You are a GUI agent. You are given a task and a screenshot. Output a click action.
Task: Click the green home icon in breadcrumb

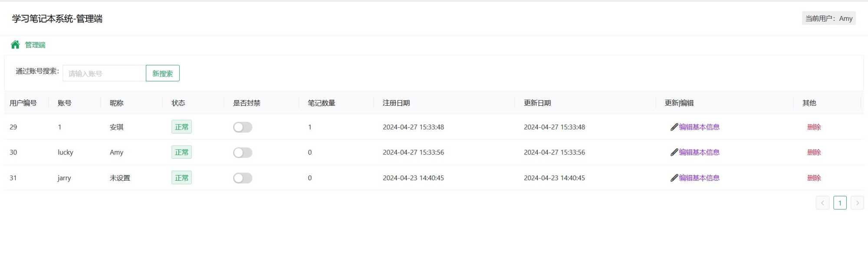pyautogui.click(x=15, y=45)
